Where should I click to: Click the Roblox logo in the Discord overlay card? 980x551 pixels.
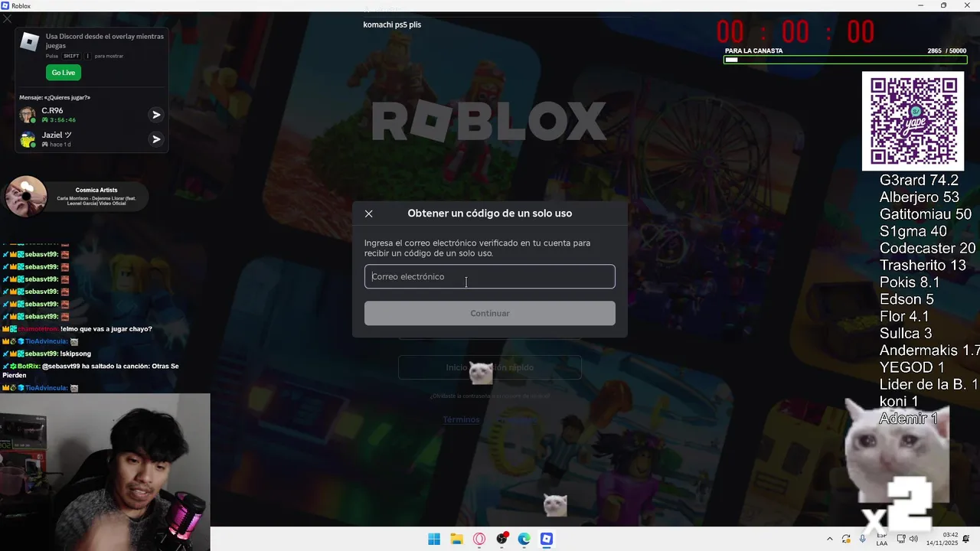click(x=30, y=41)
